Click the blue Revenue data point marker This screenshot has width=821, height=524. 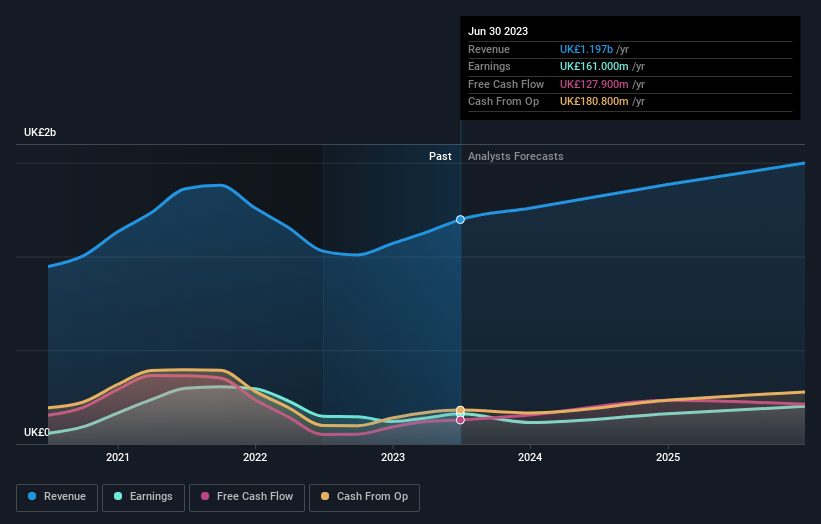coord(460,219)
